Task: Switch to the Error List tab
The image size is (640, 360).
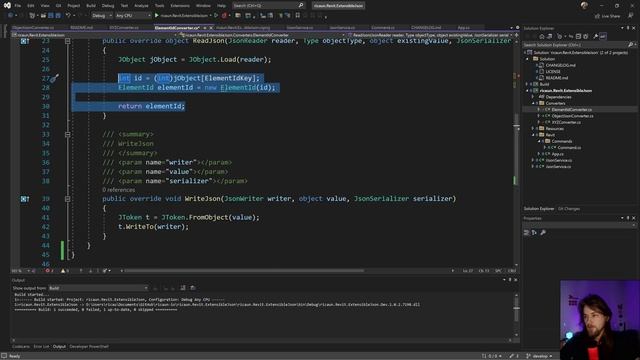Action: [x=41, y=347]
